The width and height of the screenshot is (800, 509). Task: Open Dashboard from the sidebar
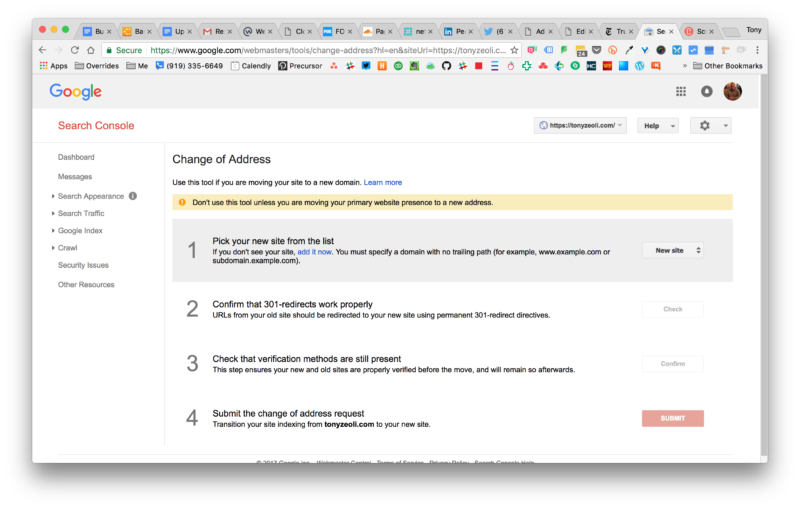coord(76,157)
